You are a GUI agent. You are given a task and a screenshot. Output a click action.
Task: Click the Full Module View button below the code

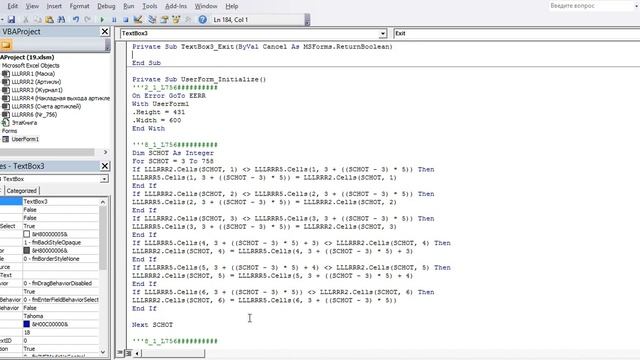(x=128, y=353)
